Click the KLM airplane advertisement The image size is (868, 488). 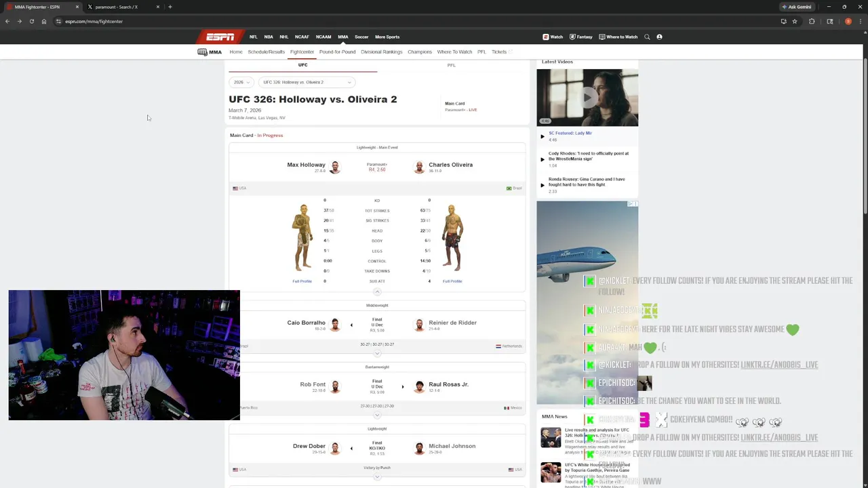coord(587,303)
